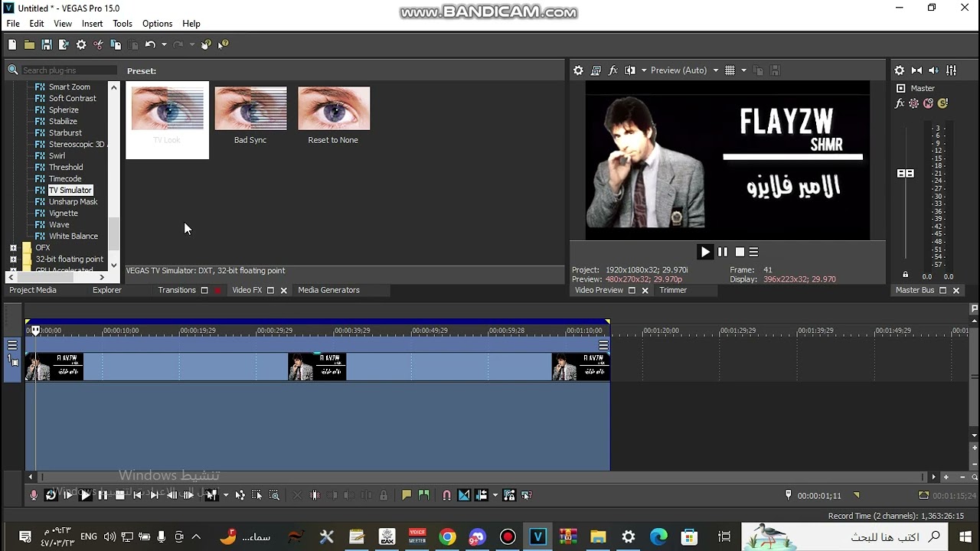Switch to the Project Media tab
The width and height of the screenshot is (980, 551).
pos(33,290)
